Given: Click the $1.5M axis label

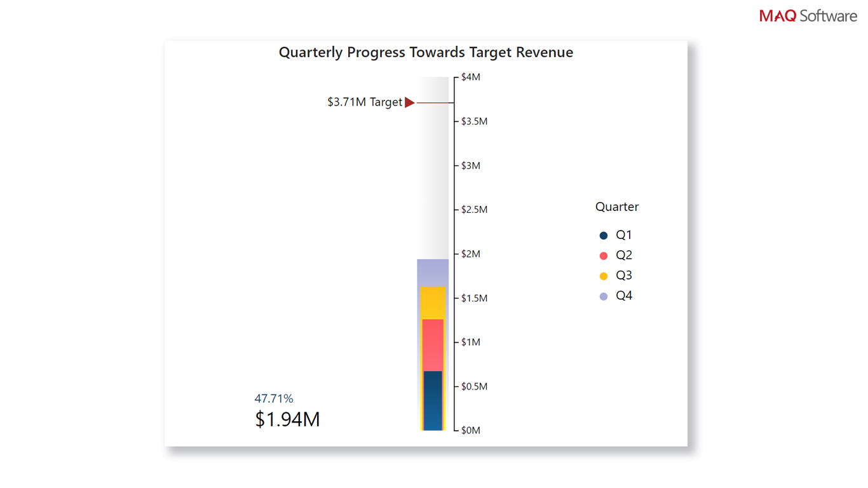Looking at the screenshot, I should (x=475, y=298).
